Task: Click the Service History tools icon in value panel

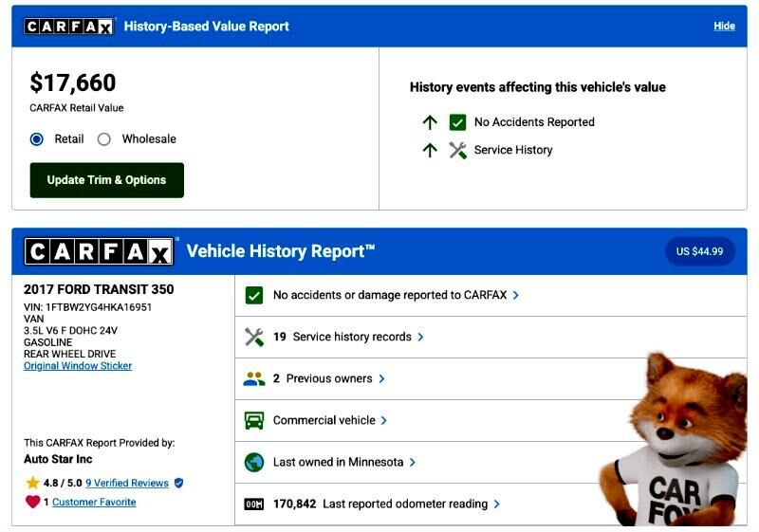Action: pyautogui.click(x=457, y=150)
